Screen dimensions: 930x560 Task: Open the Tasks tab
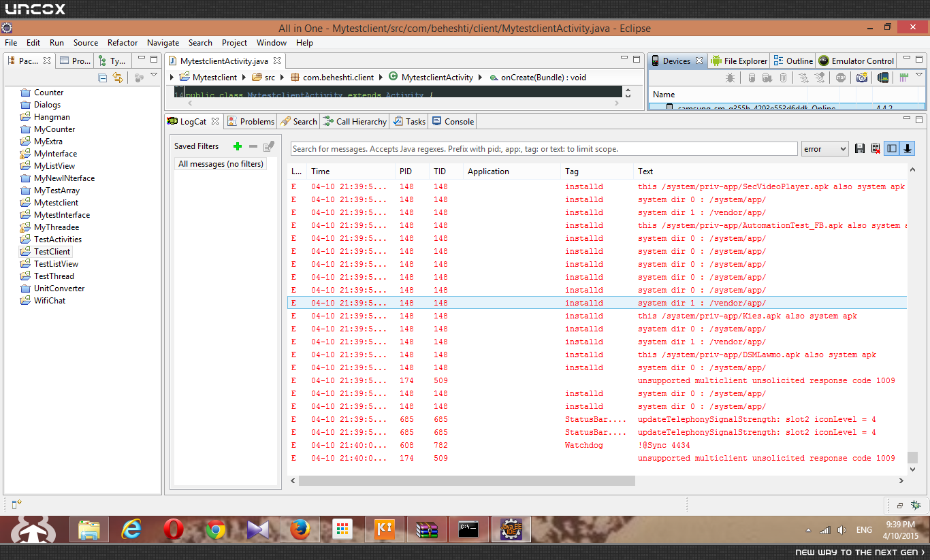click(x=409, y=122)
